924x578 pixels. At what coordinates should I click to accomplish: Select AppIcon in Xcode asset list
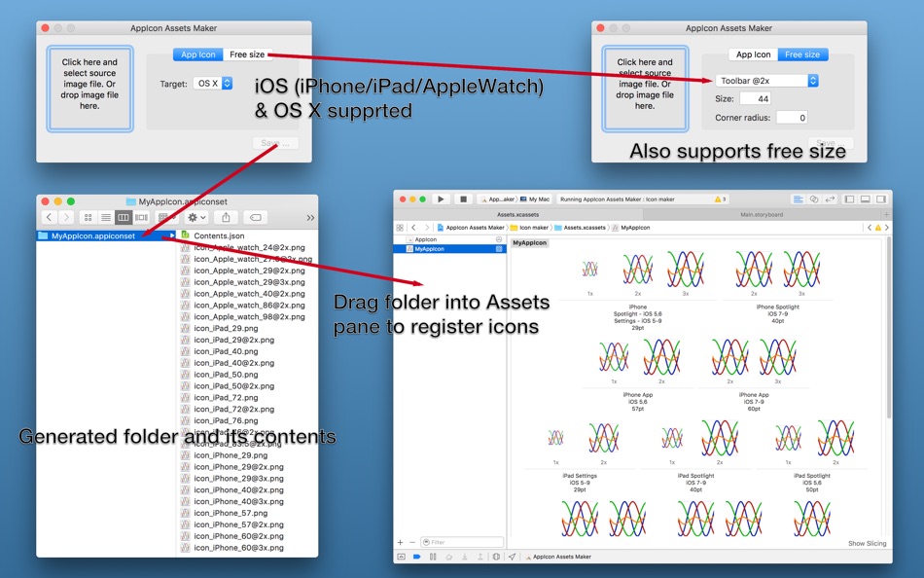[x=449, y=239]
